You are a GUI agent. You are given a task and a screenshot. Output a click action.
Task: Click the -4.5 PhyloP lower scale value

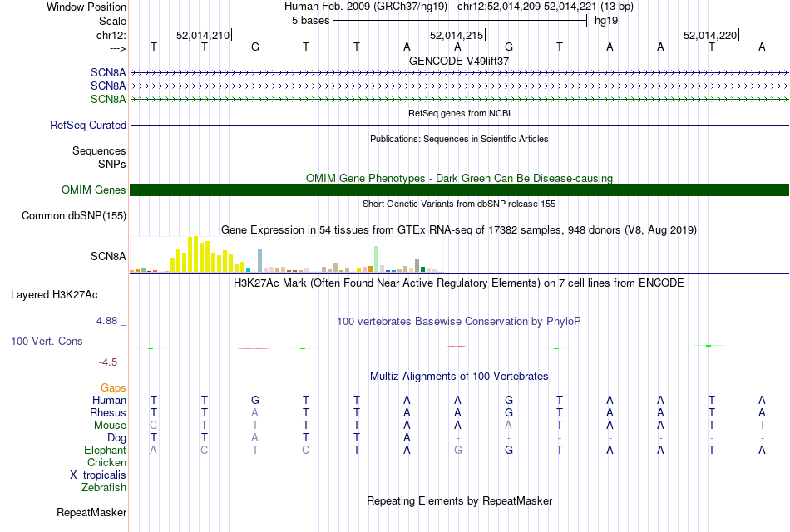[108, 362]
